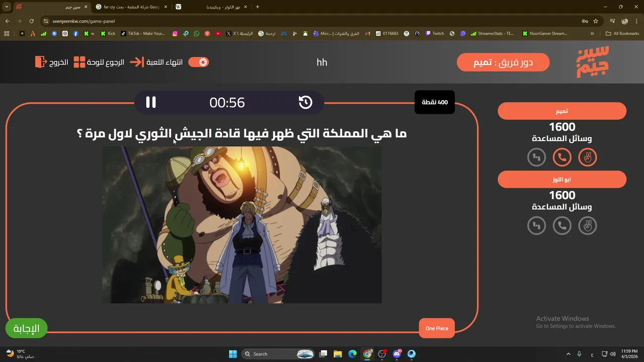
Task: Reload the current page
Action: tap(31, 21)
